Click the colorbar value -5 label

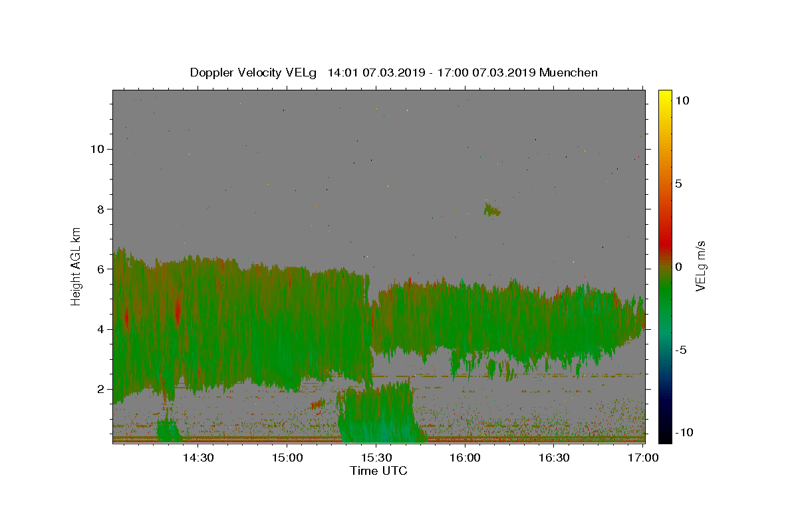tap(680, 350)
